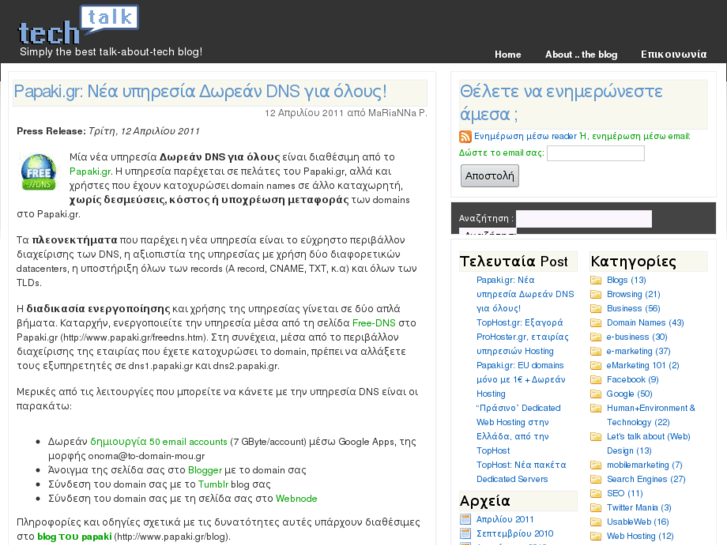
Task: Open recent post Papaki.gr: Νέα υπηρεσία Δωρεάν DNS
Action: click(525, 294)
